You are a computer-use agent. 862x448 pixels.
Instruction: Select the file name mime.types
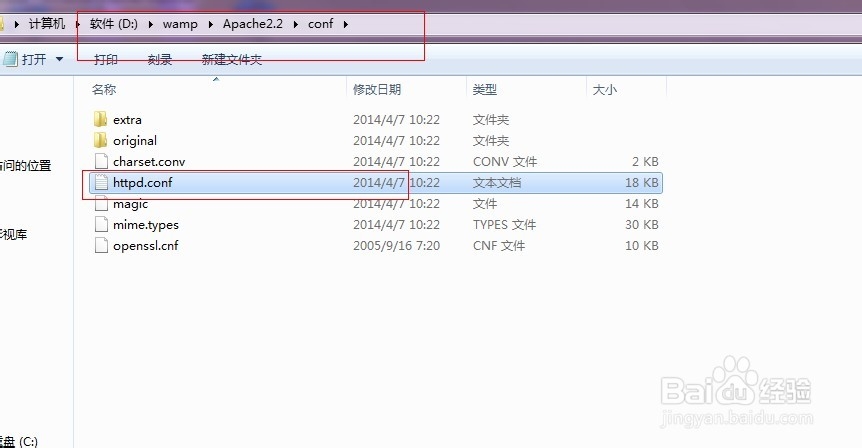click(146, 225)
